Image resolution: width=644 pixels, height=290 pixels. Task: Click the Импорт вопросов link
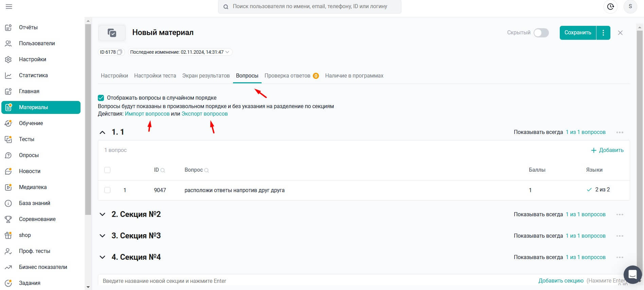pyautogui.click(x=147, y=114)
